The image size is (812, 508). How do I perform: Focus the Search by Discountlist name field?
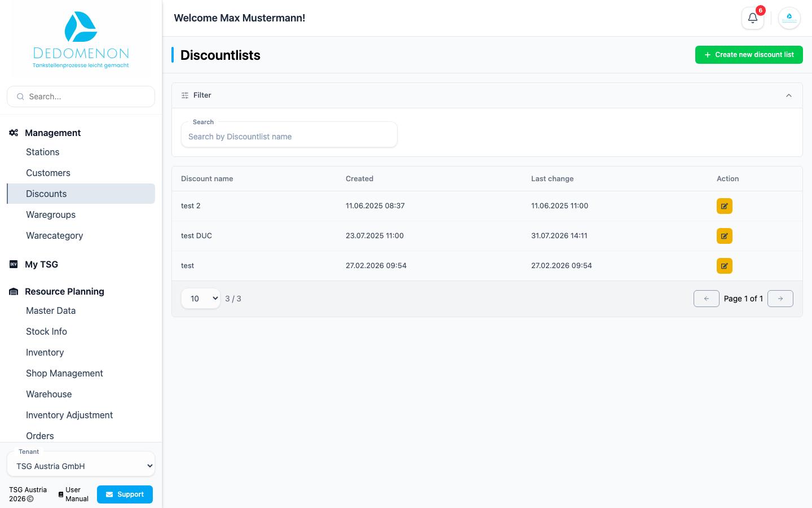(x=289, y=136)
